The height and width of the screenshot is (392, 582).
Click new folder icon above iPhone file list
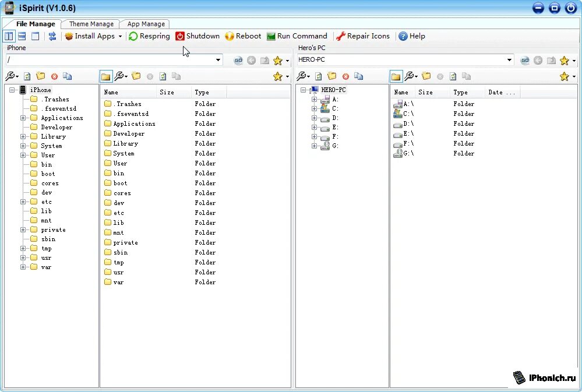click(136, 76)
